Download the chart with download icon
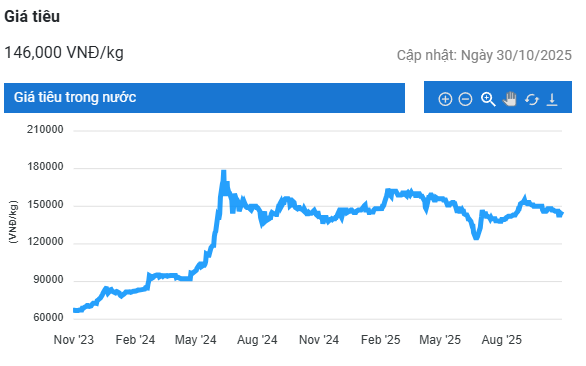 click(x=552, y=99)
